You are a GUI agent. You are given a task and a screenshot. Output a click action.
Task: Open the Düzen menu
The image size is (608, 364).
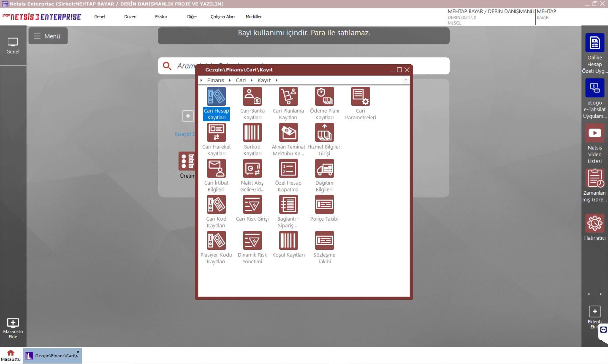point(130,17)
